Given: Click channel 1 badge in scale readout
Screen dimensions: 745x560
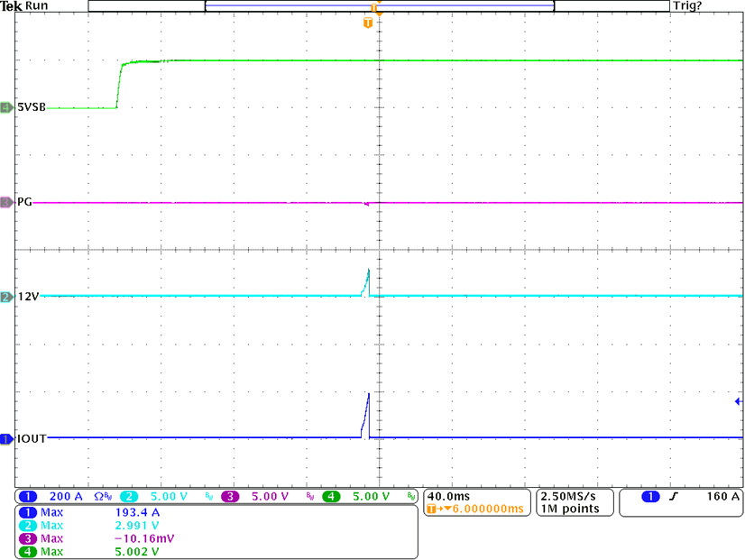Looking at the screenshot, I should pos(28,496).
